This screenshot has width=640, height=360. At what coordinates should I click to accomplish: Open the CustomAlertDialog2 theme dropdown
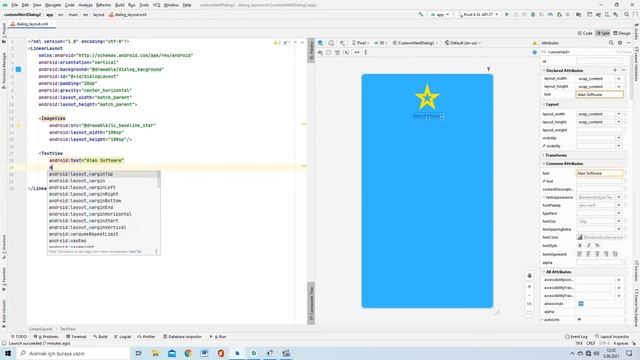pyautogui.click(x=416, y=43)
